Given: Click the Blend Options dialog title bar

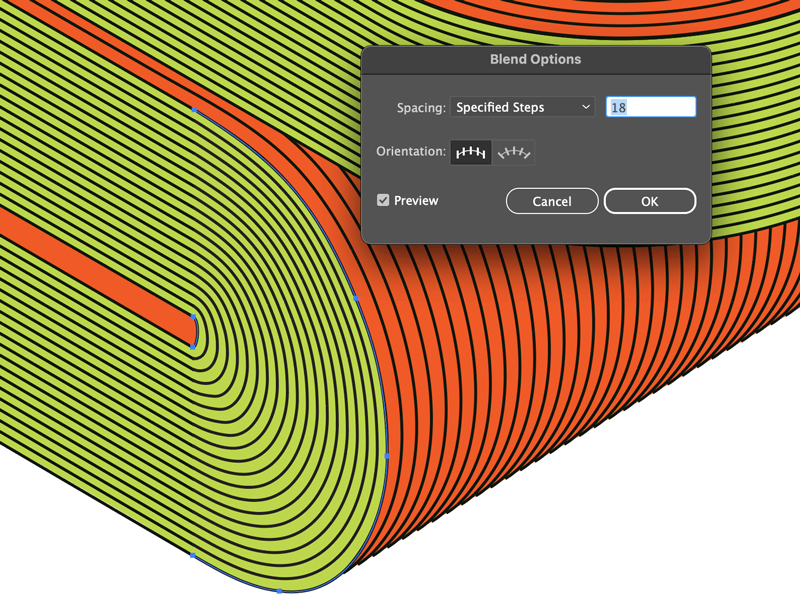Looking at the screenshot, I should tap(536, 60).
